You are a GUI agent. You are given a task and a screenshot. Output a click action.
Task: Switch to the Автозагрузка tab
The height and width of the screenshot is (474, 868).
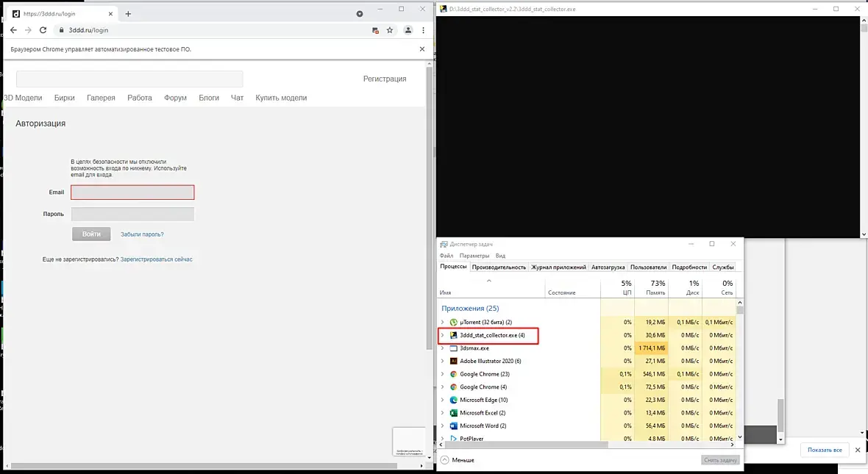point(608,267)
